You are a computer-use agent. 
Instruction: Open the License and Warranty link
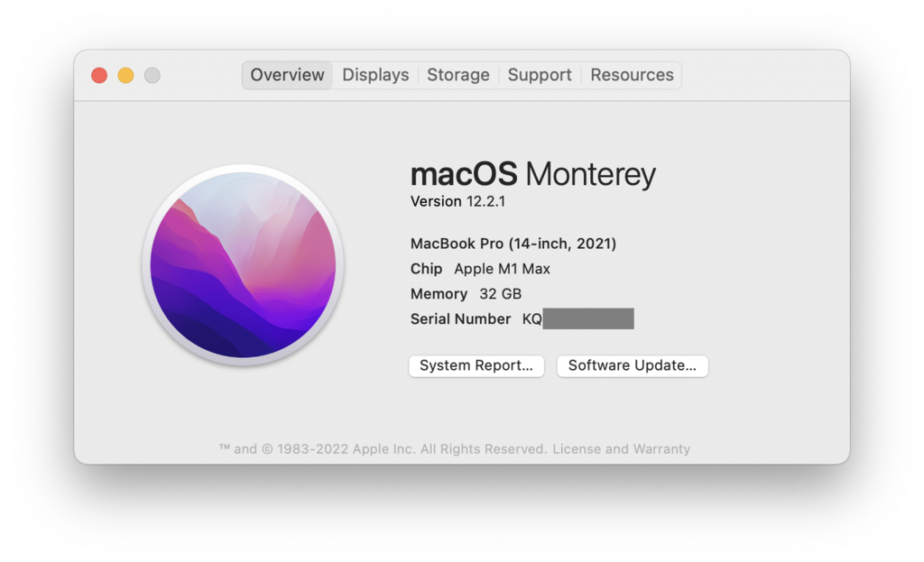coord(621,448)
